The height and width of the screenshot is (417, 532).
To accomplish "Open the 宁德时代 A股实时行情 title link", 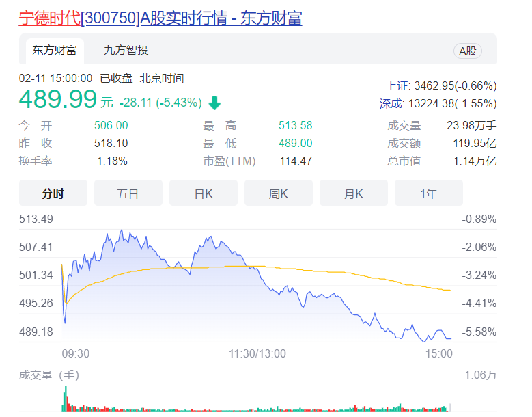I will tap(160, 18).
